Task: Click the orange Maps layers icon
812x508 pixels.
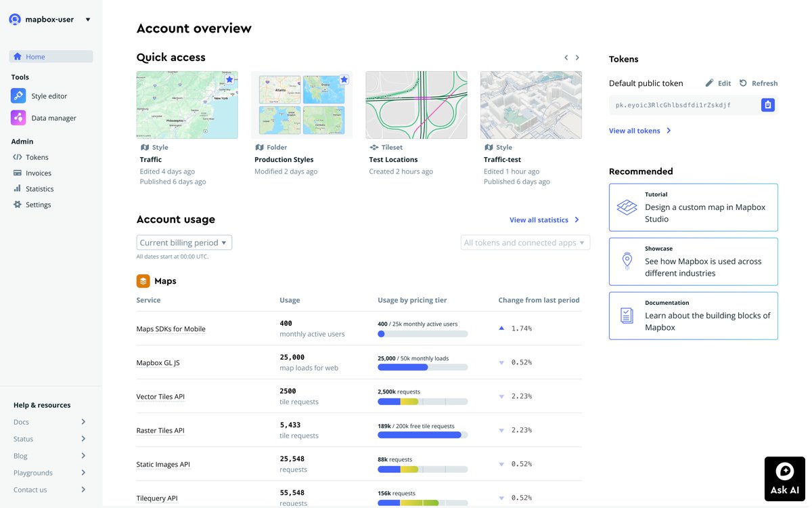Action: click(143, 280)
